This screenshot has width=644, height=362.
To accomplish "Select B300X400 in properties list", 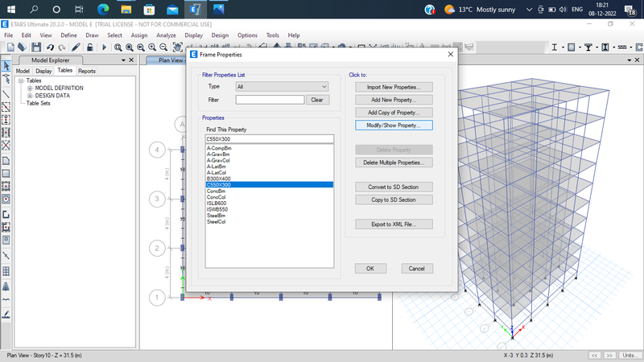I will click(270, 179).
